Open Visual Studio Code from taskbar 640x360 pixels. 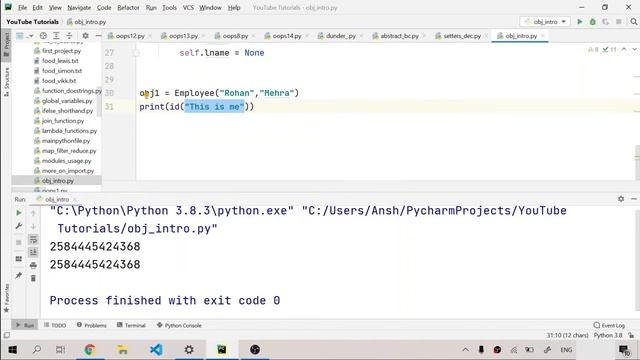156,350
